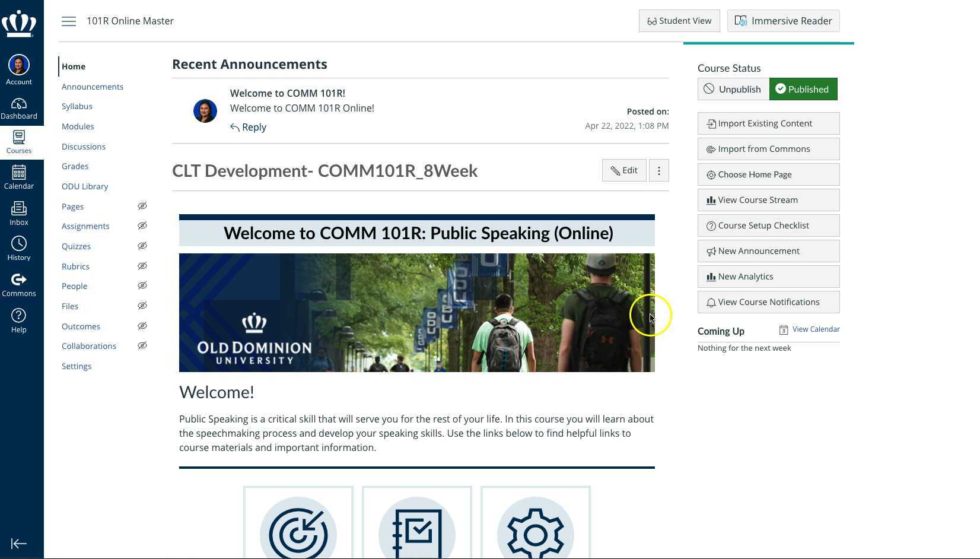This screenshot has width=980, height=559.
Task: Open the Account profile in global navigation
Action: 19,70
